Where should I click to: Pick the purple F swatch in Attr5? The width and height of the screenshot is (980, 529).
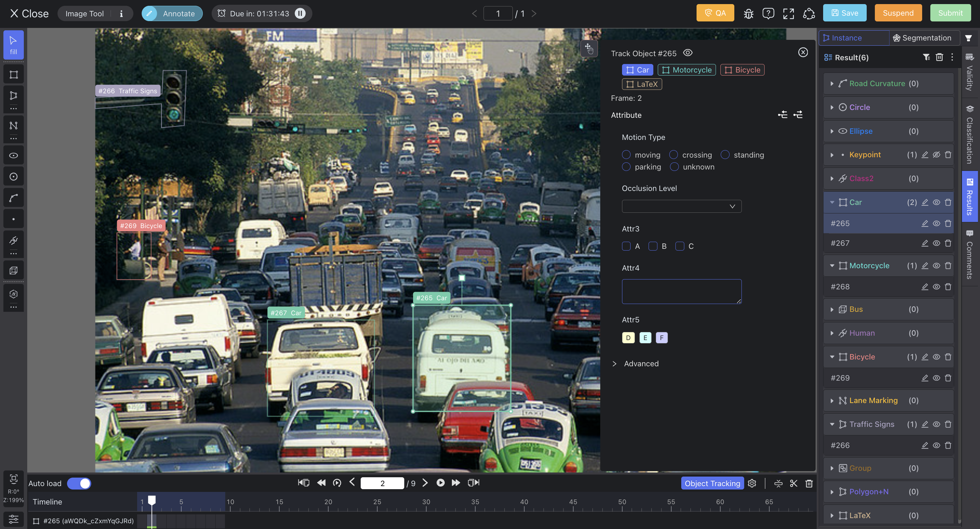point(661,338)
